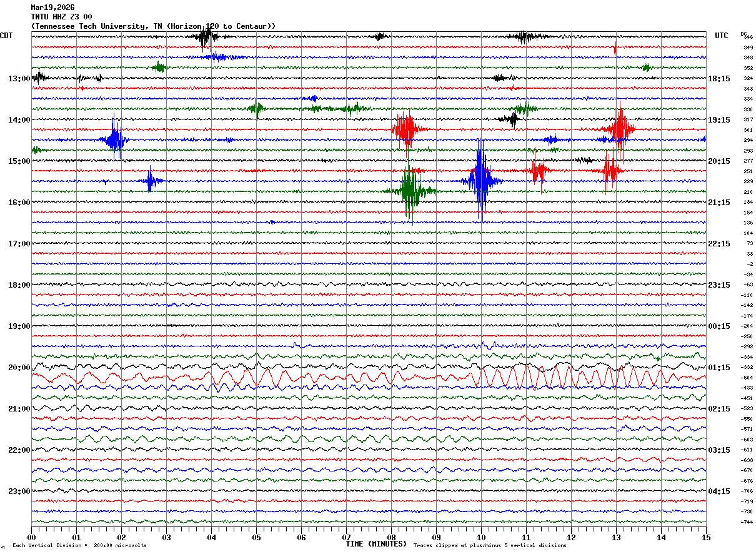Click the vertical division microvolts scale note
Viewport: 756px width, 554px height.
click(x=79, y=546)
